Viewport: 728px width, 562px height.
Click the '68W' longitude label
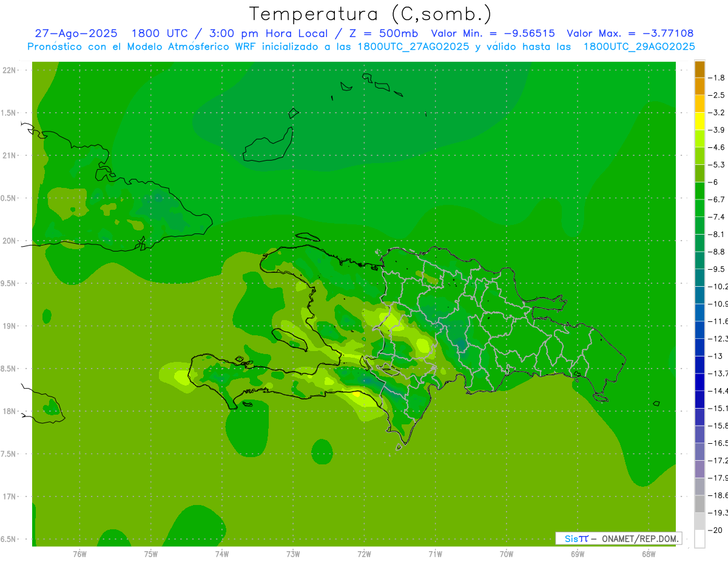(x=648, y=553)
